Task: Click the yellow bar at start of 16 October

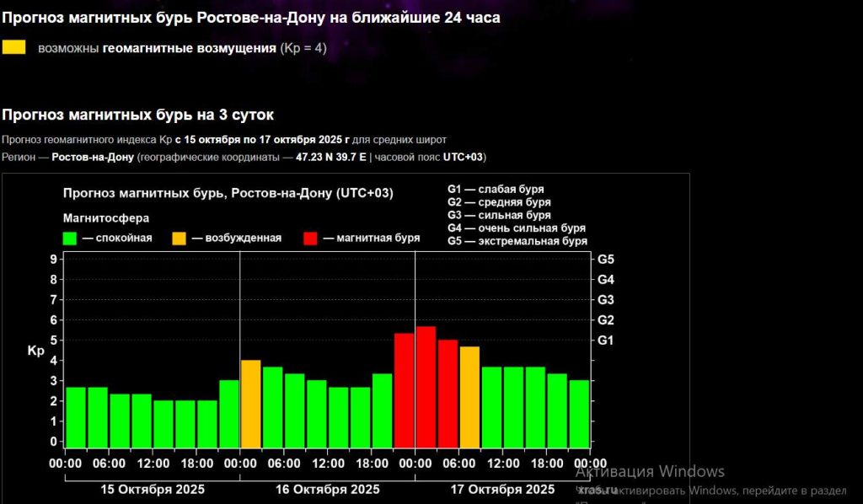Action: point(250,403)
